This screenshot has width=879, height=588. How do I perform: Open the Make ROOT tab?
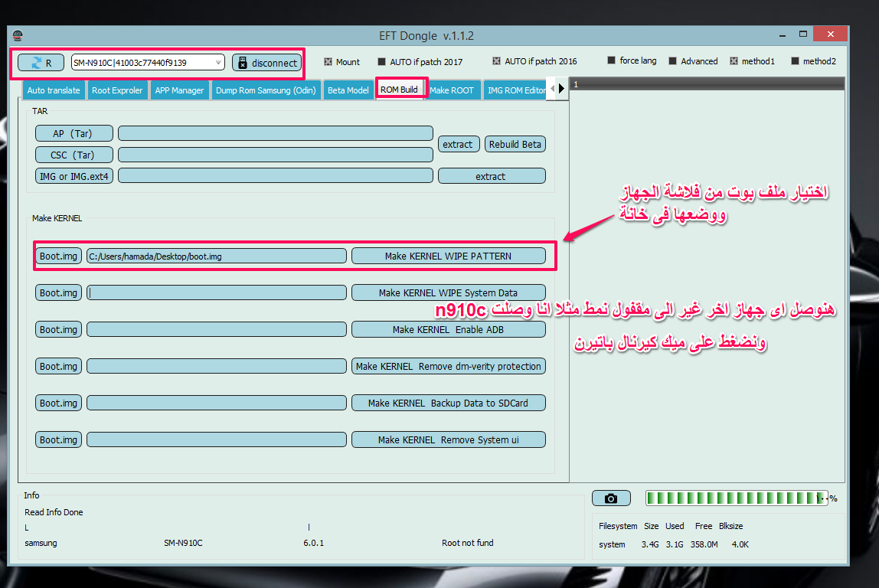coord(451,90)
